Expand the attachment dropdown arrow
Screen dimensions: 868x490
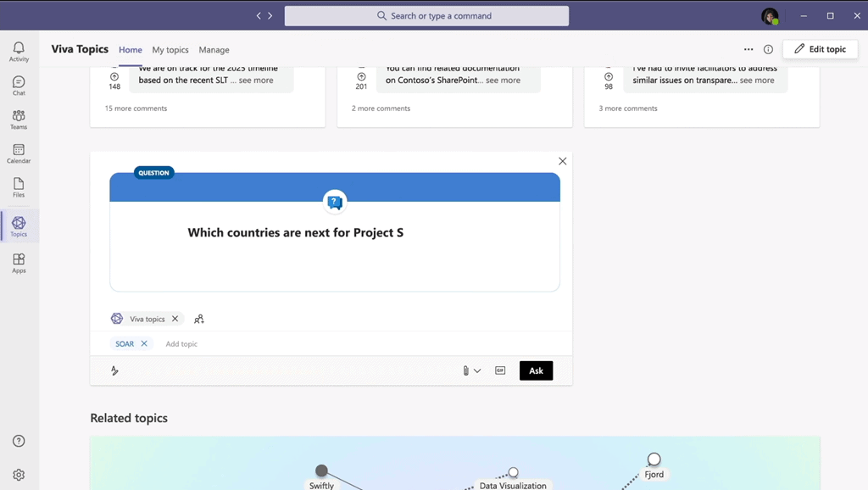point(477,370)
